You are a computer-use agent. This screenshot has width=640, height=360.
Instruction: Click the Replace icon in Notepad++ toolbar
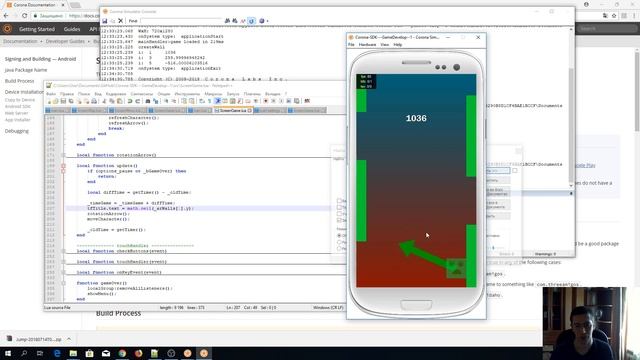pos(156,101)
